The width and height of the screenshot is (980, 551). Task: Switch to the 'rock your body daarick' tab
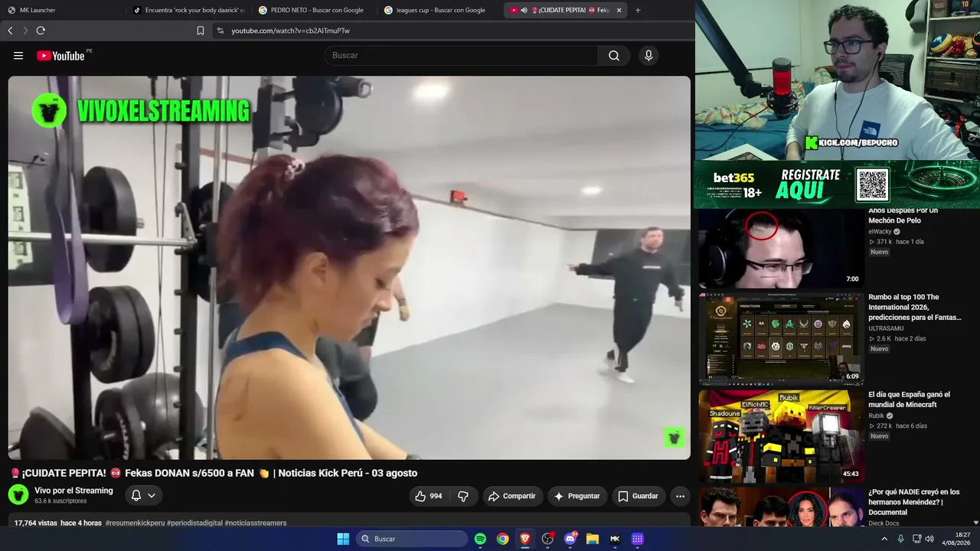click(189, 10)
